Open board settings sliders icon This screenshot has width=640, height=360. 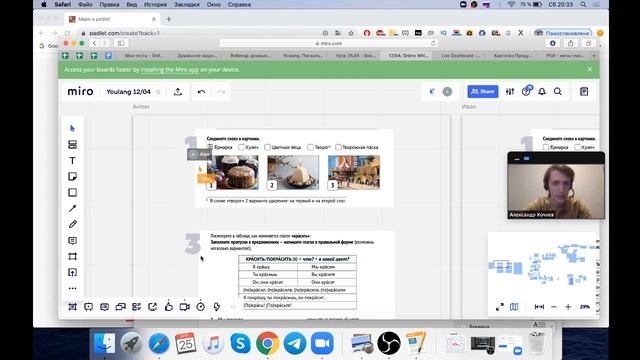[x=510, y=91]
